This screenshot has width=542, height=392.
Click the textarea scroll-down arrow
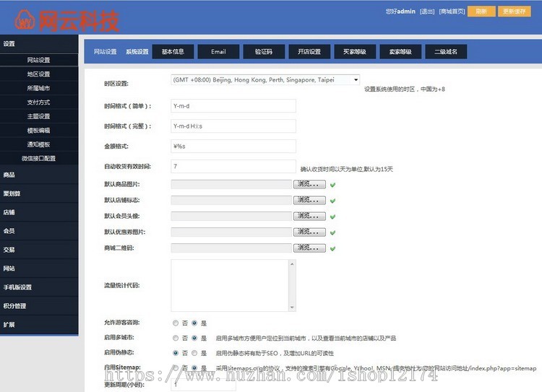click(x=292, y=308)
